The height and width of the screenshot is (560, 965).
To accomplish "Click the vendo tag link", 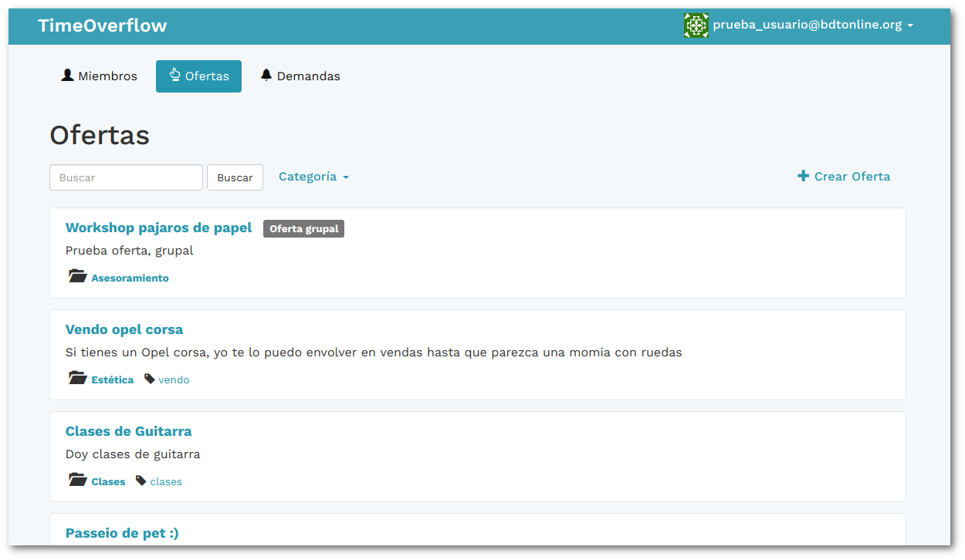I will (x=174, y=380).
